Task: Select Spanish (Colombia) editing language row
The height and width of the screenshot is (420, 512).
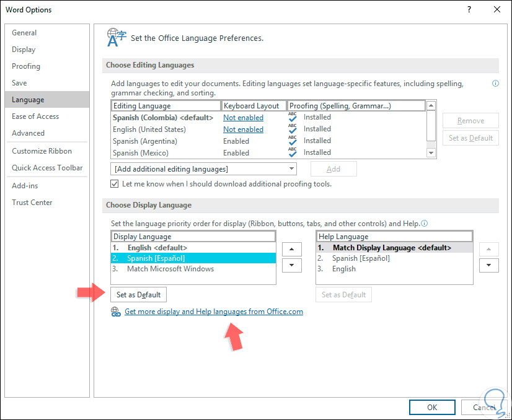Action: coord(268,118)
